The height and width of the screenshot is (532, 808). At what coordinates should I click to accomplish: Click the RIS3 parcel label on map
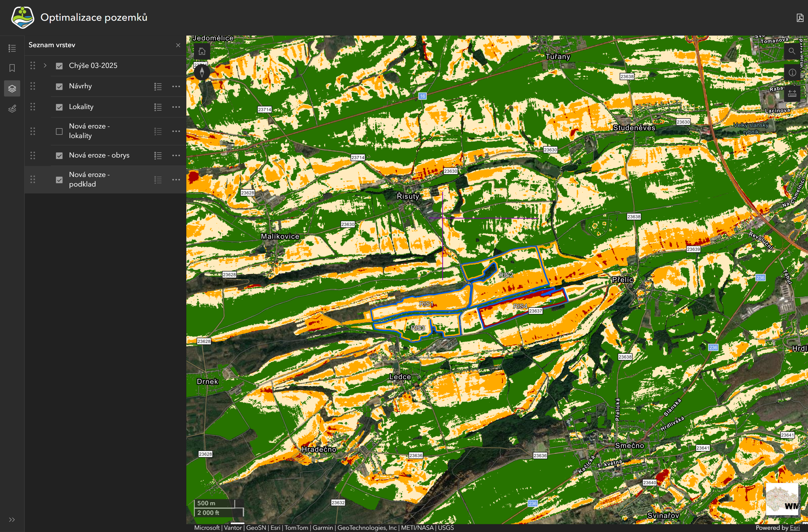[418, 328]
